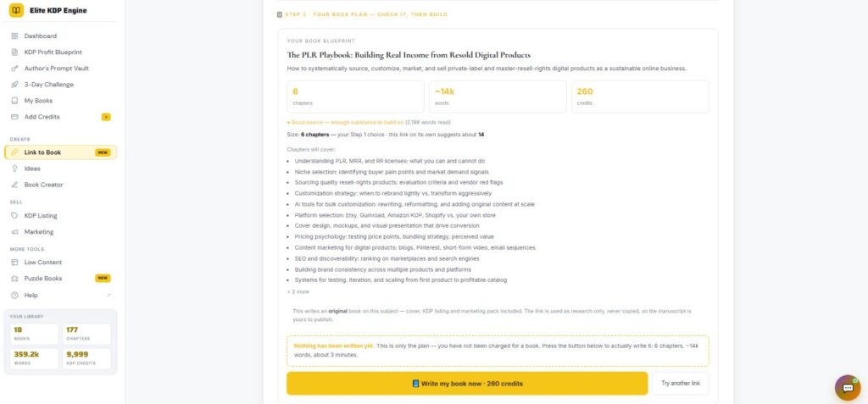Click the Puzzle Books puzzle piece icon
Image resolution: width=868 pixels, height=404 pixels.
coord(14,279)
